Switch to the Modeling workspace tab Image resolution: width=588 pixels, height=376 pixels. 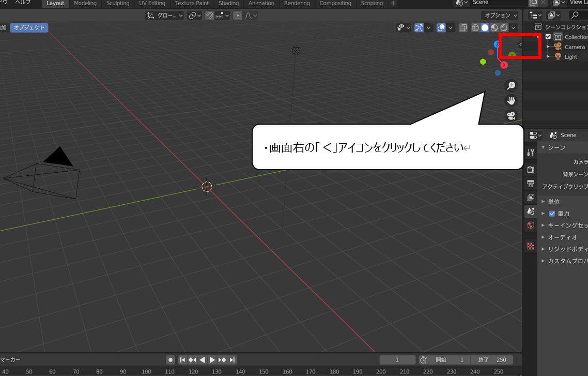[x=85, y=3]
